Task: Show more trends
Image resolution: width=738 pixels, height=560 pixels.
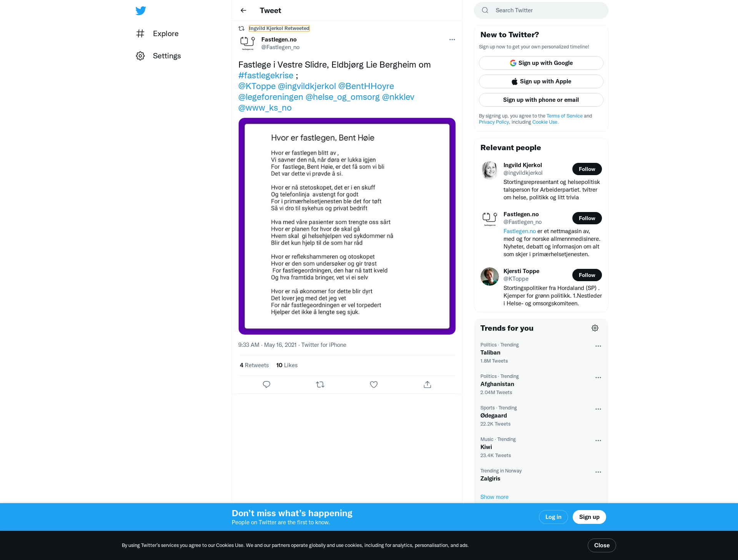Action: coord(494,497)
